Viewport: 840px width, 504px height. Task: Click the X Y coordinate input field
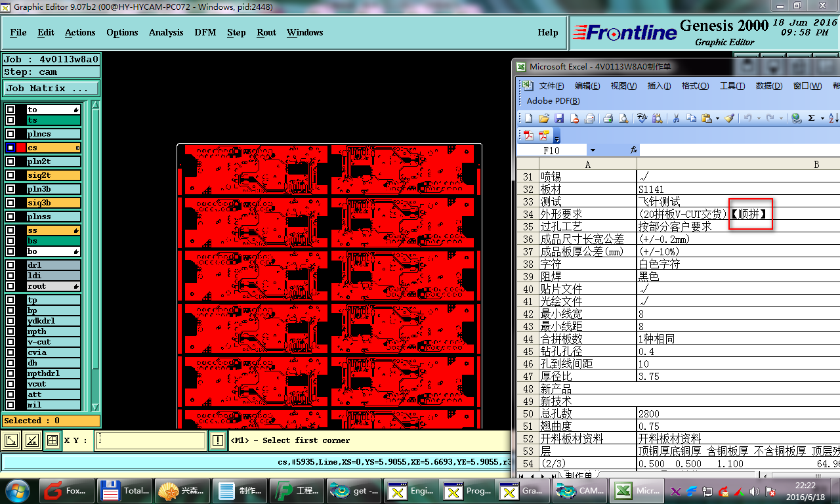pos(152,441)
